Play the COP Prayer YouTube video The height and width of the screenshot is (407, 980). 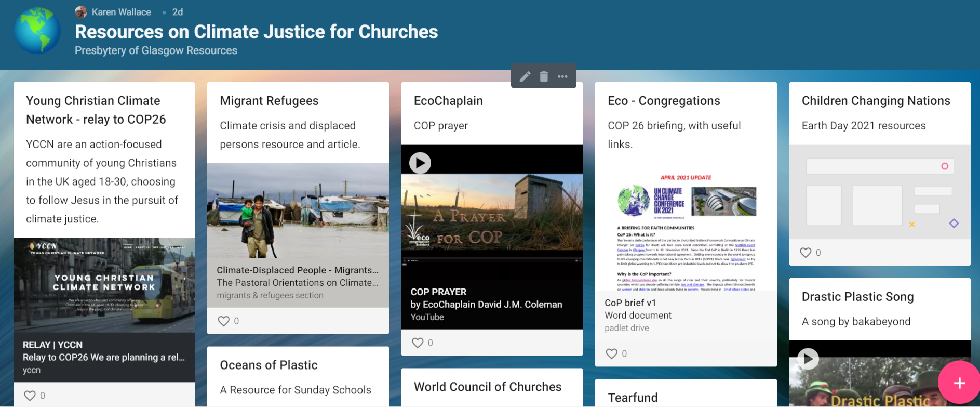click(420, 163)
